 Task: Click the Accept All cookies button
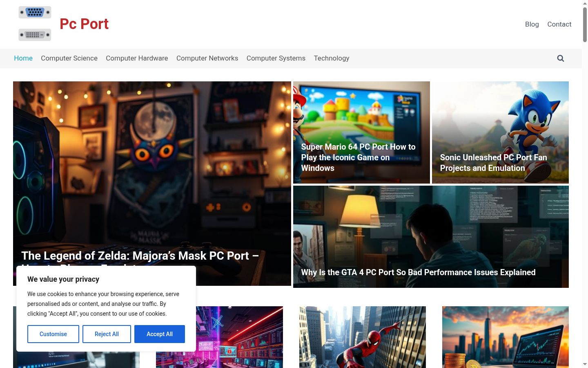(x=160, y=334)
